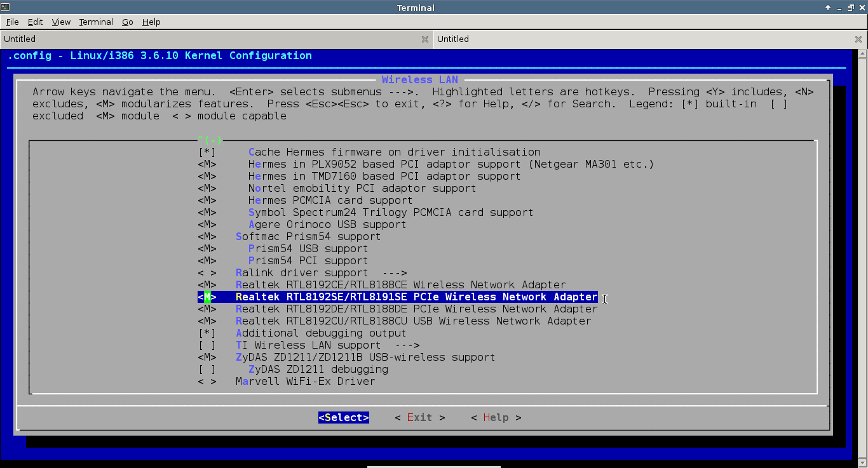The height and width of the screenshot is (468, 868).
Task: Toggle module state for Agere Orinoco USB
Action: click(207, 224)
